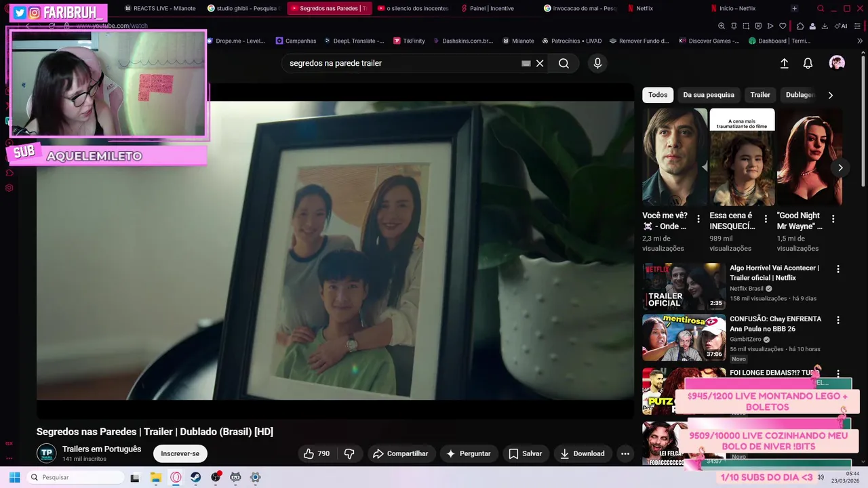
Task: Open options for 'Good Night Mr Wayne' short
Action: (x=833, y=219)
